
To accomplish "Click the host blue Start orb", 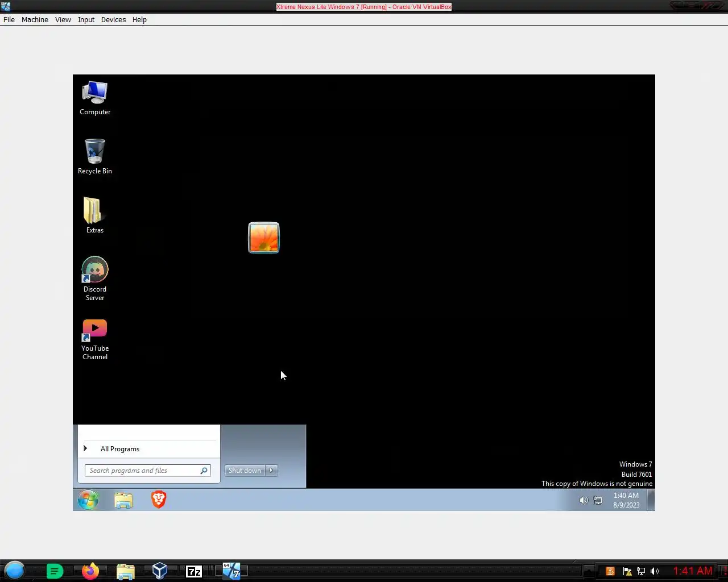I will pos(15,571).
